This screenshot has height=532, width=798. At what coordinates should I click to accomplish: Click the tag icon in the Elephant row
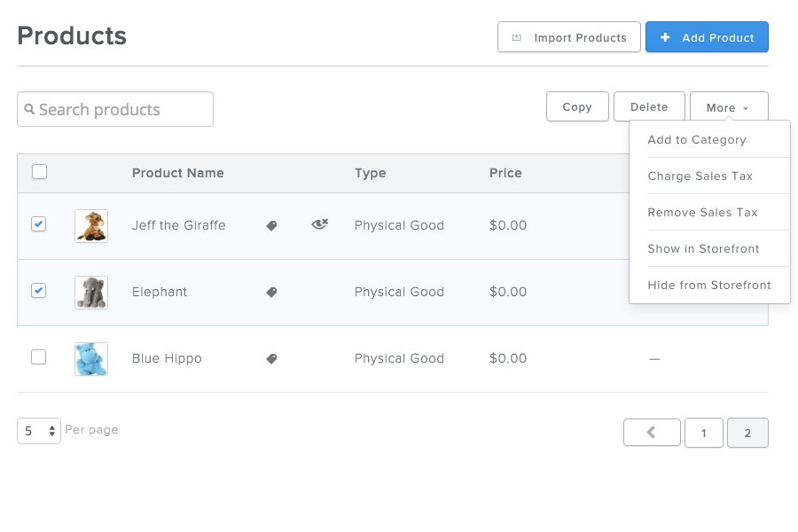(x=272, y=292)
